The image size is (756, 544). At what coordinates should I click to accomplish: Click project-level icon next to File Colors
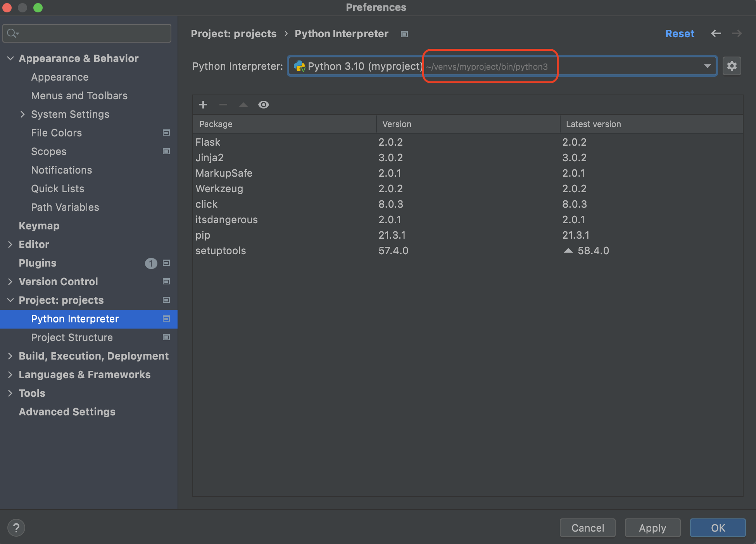pos(166,133)
